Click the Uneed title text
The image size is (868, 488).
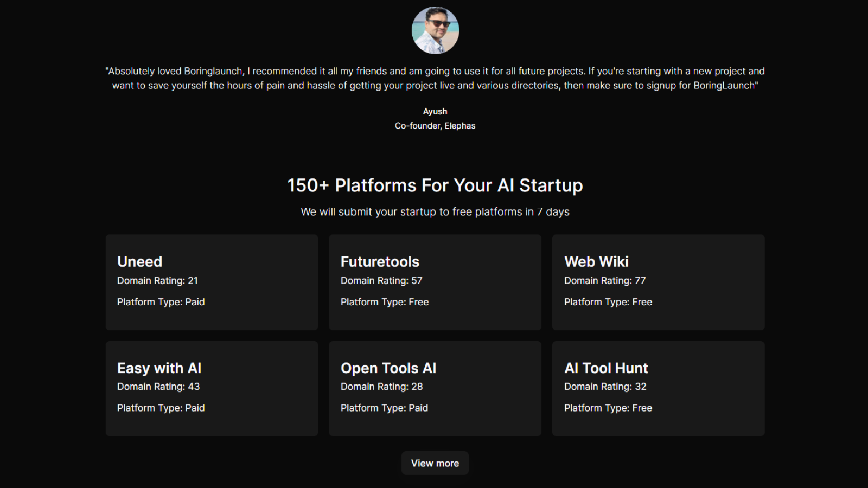coord(140,261)
